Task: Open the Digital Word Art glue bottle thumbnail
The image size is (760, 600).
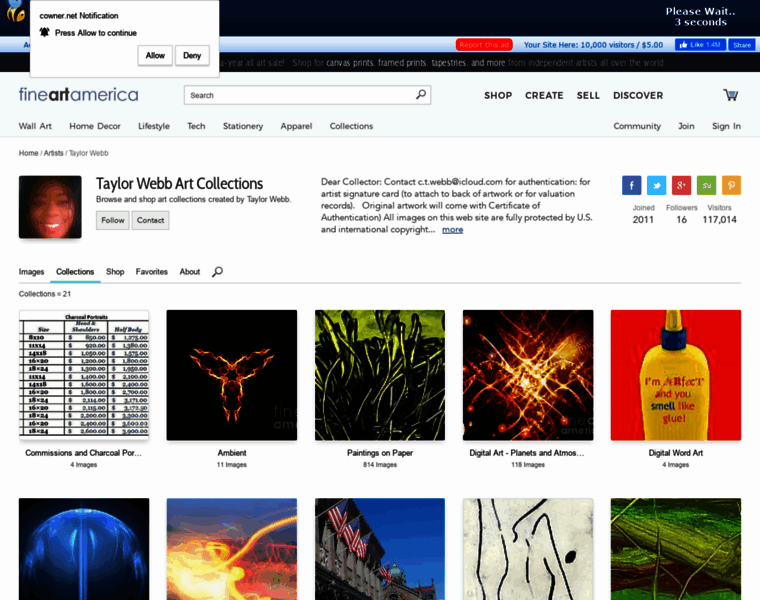Action: click(x=676, y=375)
